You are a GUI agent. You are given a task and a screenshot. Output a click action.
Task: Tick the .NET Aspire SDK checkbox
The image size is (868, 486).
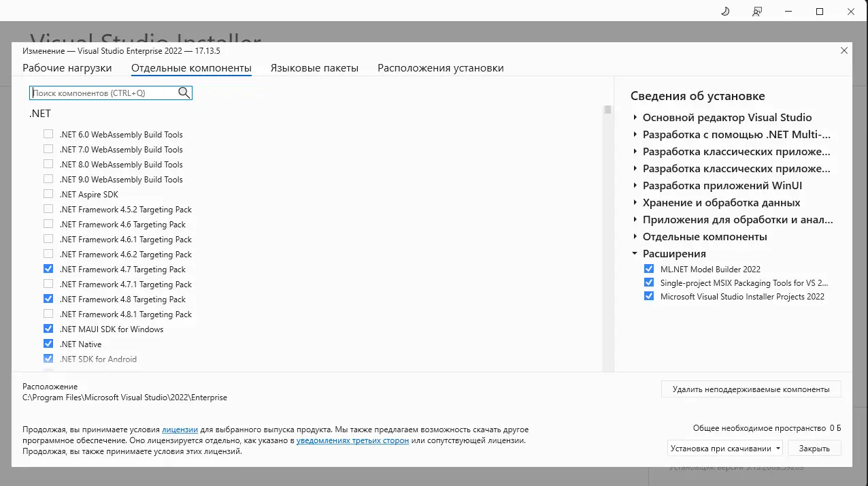pyautogui.click(x=48, y=194)
